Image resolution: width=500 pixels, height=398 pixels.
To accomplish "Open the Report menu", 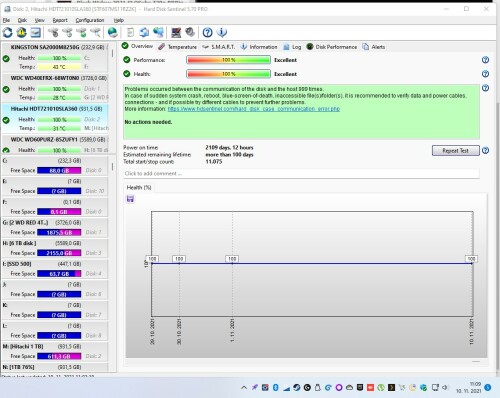I will coord(60,20).
